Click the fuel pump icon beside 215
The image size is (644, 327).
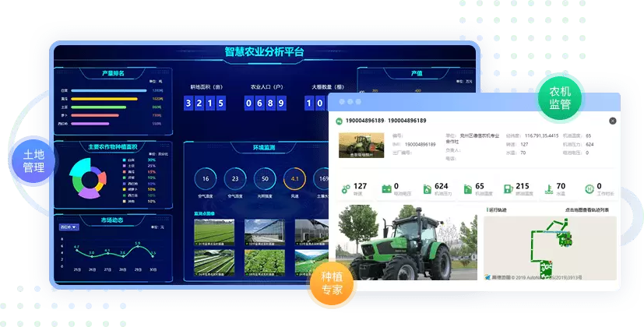(x=507, y=188)
